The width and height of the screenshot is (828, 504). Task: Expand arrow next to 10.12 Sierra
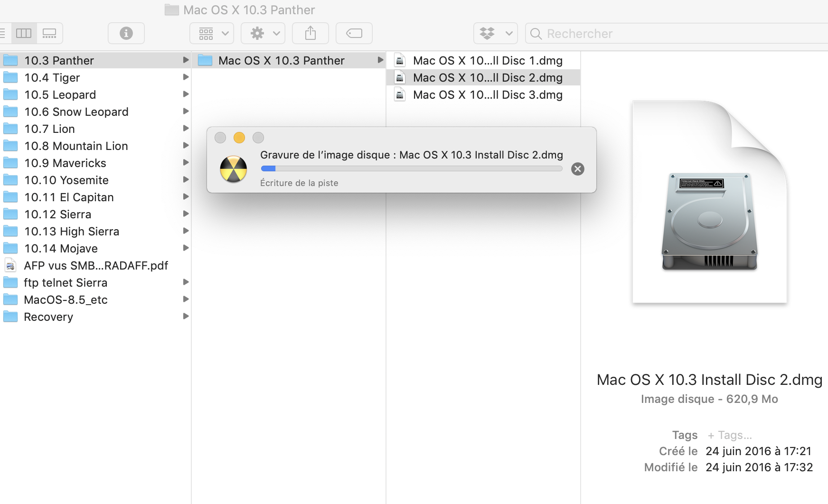(x=186, y=214)
